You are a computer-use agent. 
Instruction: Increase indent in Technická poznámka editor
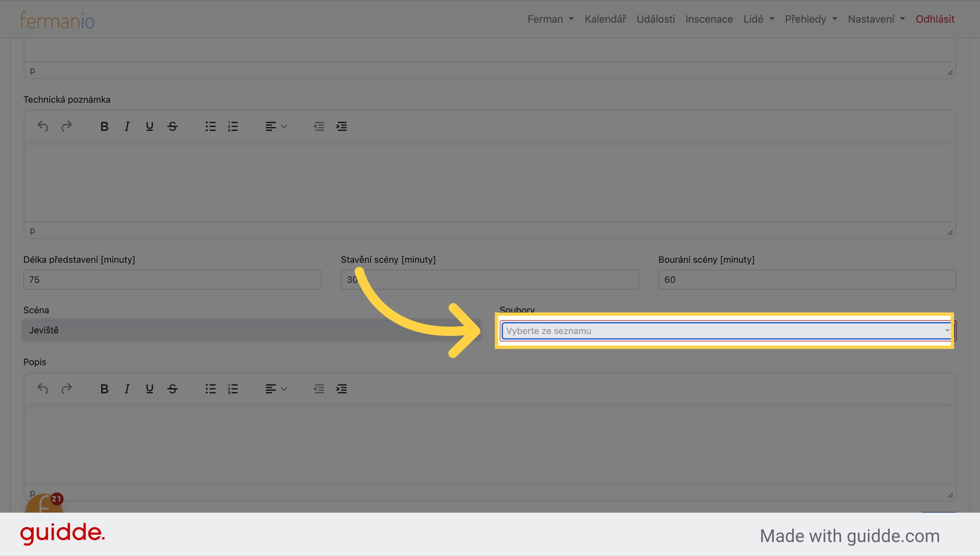pyautogui.click(x=342, y=126)
